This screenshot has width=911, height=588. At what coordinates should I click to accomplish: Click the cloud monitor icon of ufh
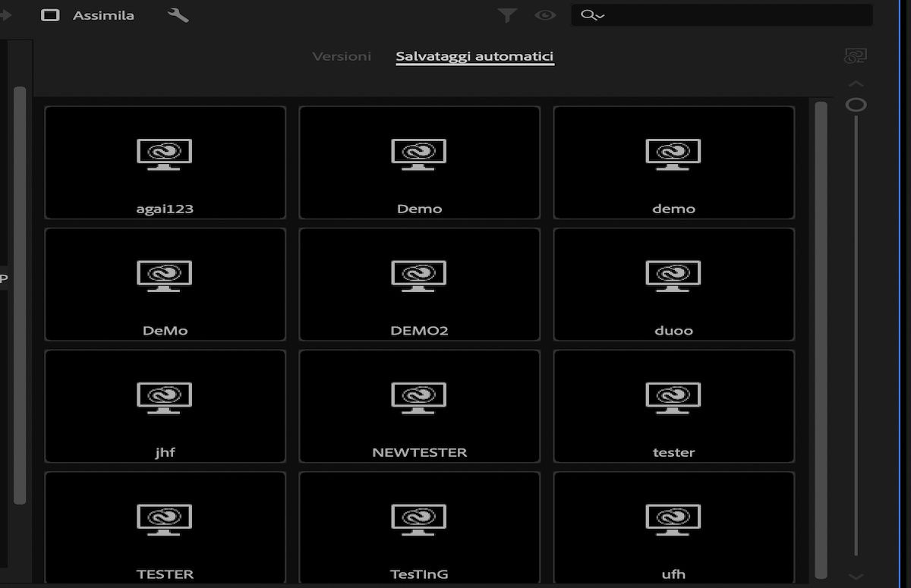673,520
